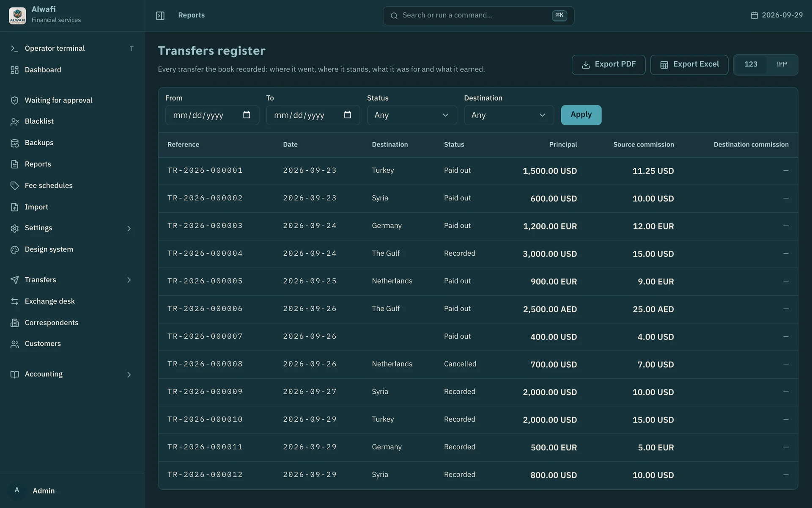
Task: Click the 2026-09-25 date cell
Action: coord(310,281)
